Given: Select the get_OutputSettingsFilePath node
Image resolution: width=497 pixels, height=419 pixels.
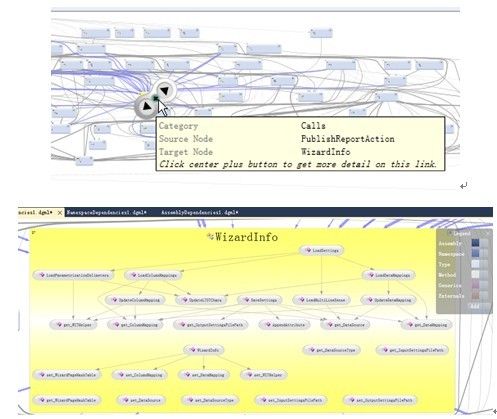Looking at the screenshot, I should [x=211, y=325].
